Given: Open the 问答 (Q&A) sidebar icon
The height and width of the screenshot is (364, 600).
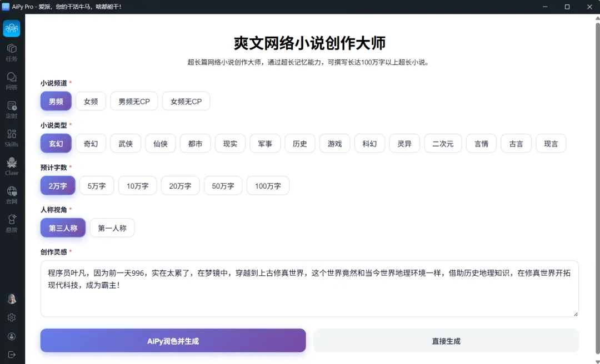Looking at the screenshot, I should 12,81.
